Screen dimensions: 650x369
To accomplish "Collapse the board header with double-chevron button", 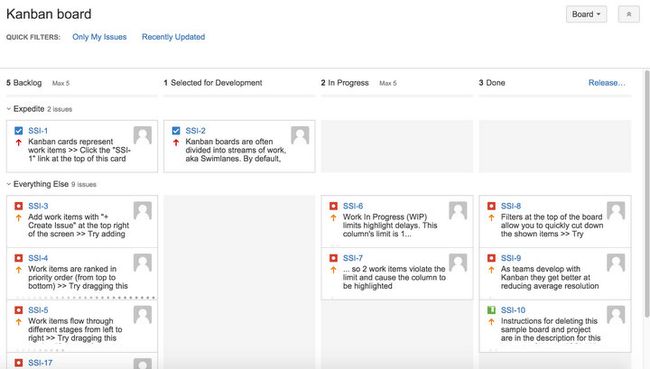I will 628,14.
